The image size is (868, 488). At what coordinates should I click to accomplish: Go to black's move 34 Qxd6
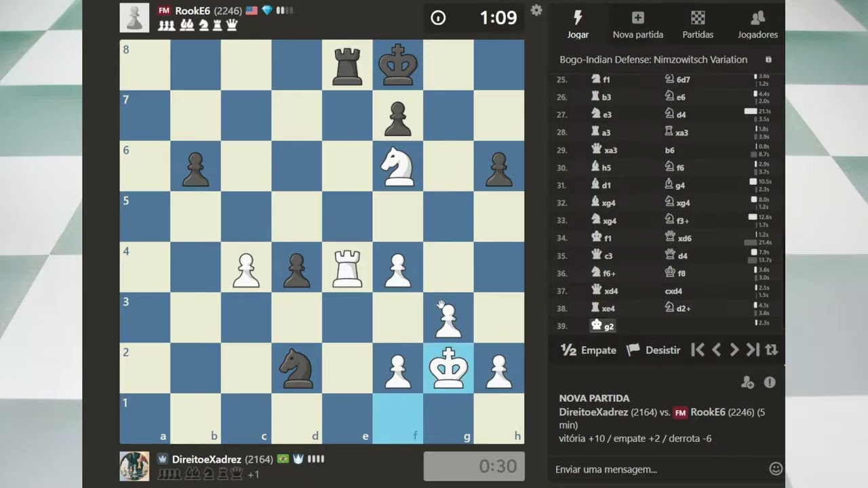click(678, 238)
